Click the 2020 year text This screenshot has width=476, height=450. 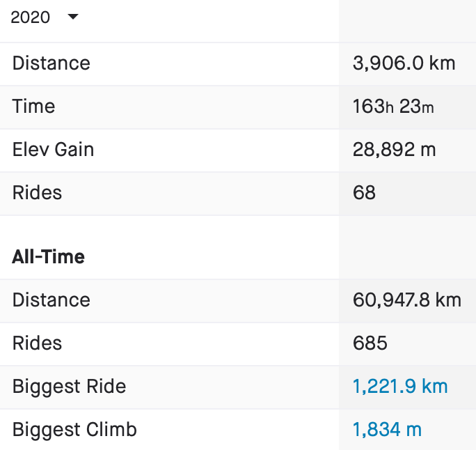(x=31, y=17)
